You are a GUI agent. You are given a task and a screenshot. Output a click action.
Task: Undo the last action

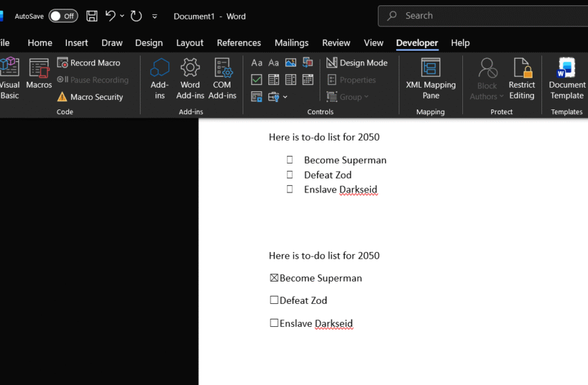click(110, 16)
